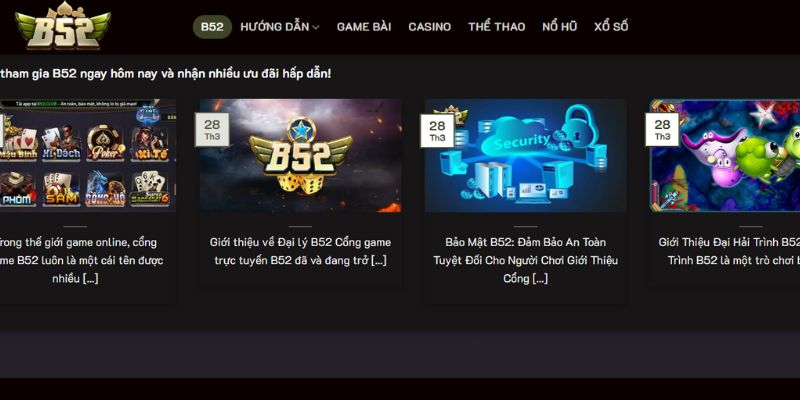The image size is (800, 400).
Task: Open Giới thiệu về Đại lý B52 link
Action: click(x=300, y=251)
